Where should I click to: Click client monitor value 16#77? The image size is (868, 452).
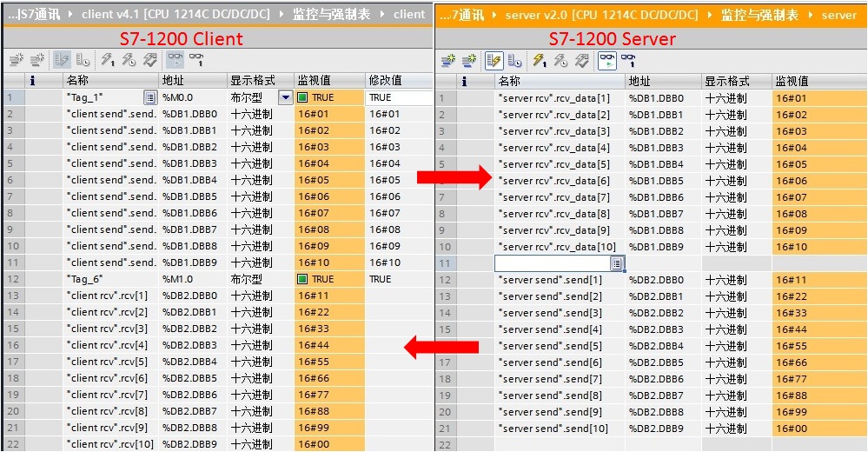pyautogui.click(x=329, y=395)
